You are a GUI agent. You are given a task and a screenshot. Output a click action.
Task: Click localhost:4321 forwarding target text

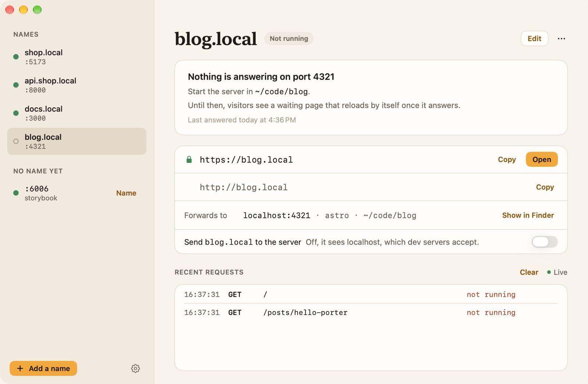(277, 216)
